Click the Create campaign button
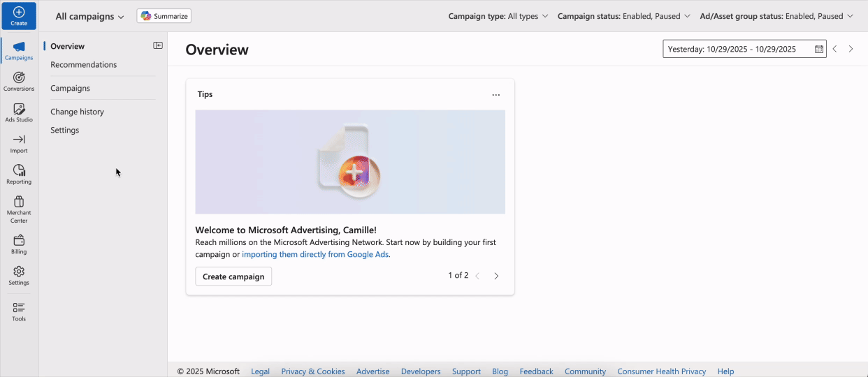868x377 pixels. 233,276
